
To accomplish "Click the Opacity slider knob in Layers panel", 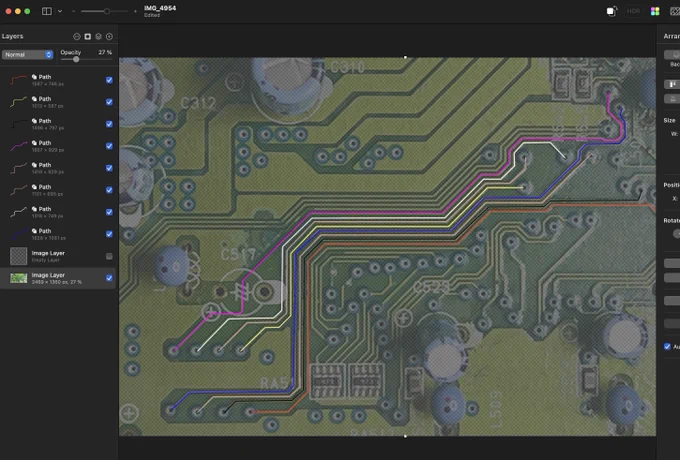I will pyautogui.click(x=76, y=59).
